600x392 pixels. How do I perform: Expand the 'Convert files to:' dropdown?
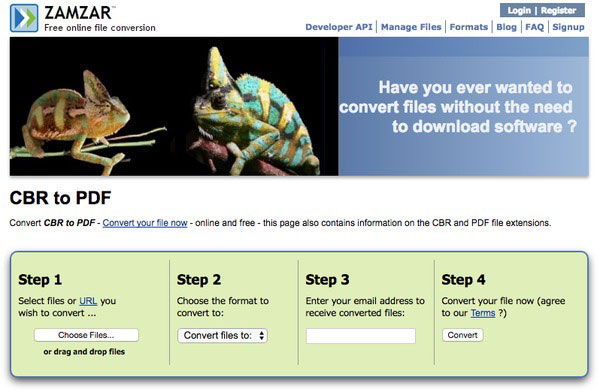(x=222, y=335)
